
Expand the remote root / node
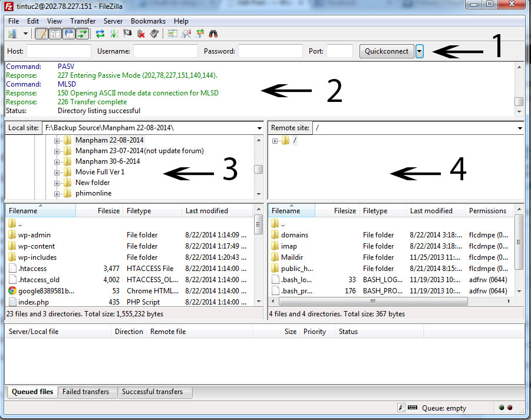(x=275, y=141)
